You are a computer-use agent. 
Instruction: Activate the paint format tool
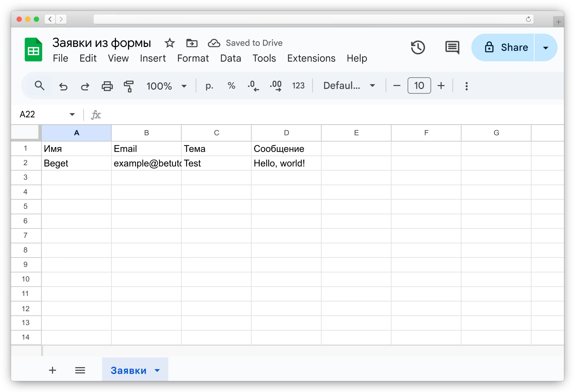129,86
